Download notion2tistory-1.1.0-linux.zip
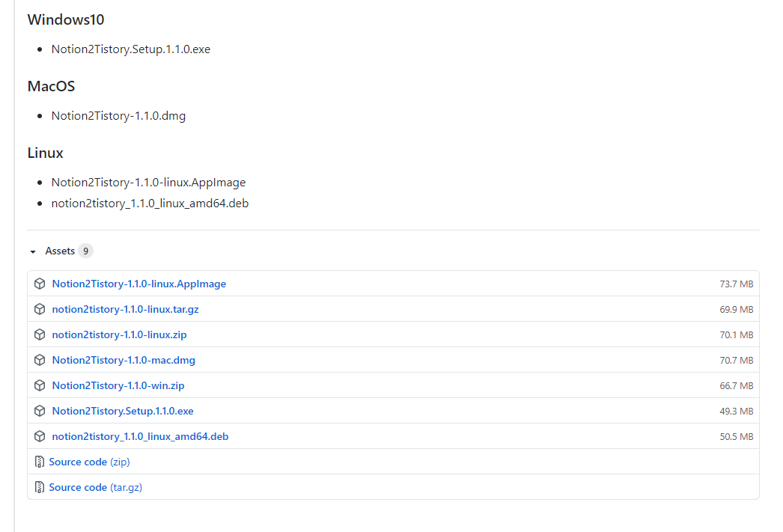This screenshot has height=532, width=783. pyautogui.click(x=119, y=335)
